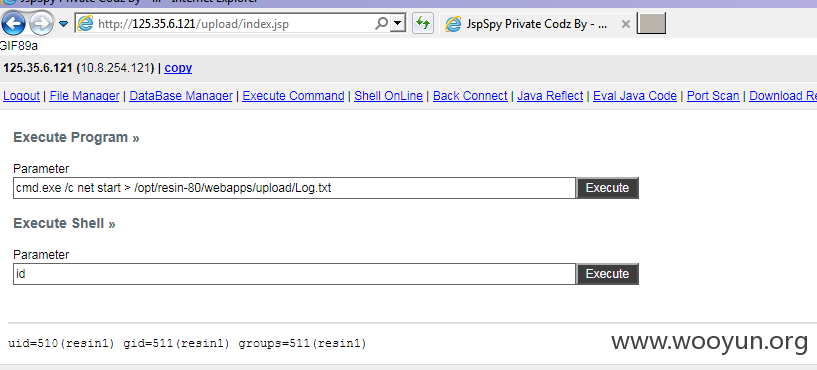Click the IE page icon in address bar
Screen dimensions: 817x370
click(85, 23)
